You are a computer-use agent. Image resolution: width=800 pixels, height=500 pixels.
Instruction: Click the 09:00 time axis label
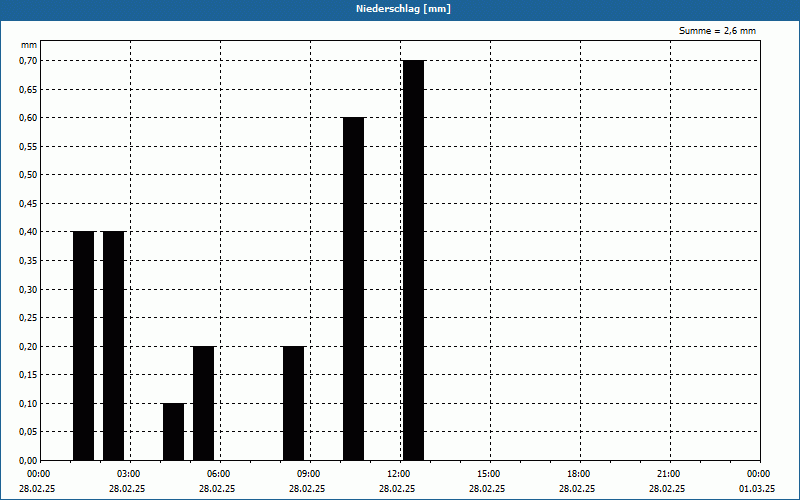(308, 474)
